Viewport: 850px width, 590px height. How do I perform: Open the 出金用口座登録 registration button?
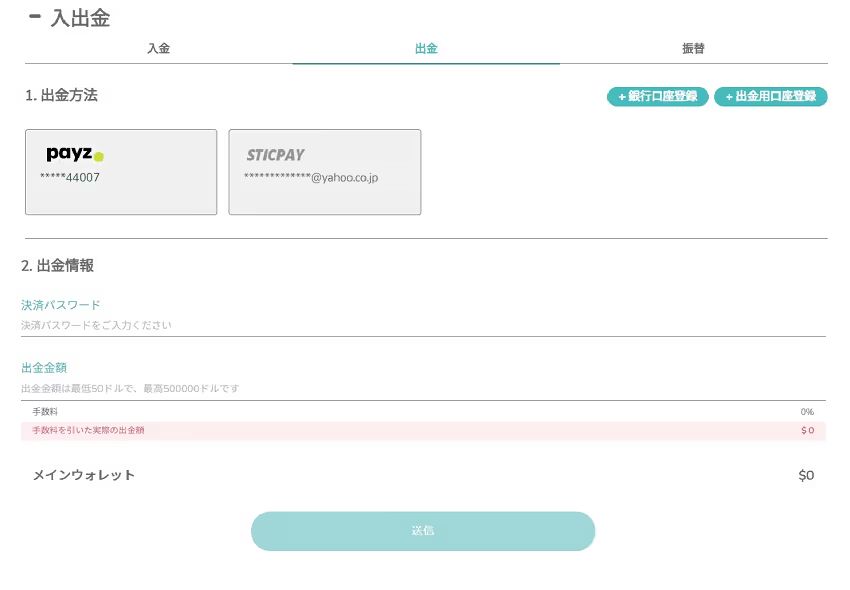(x=771, y=97)
